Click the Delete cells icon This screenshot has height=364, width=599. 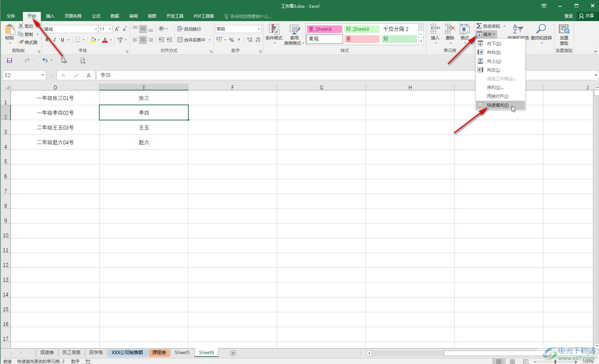(450, 29)
